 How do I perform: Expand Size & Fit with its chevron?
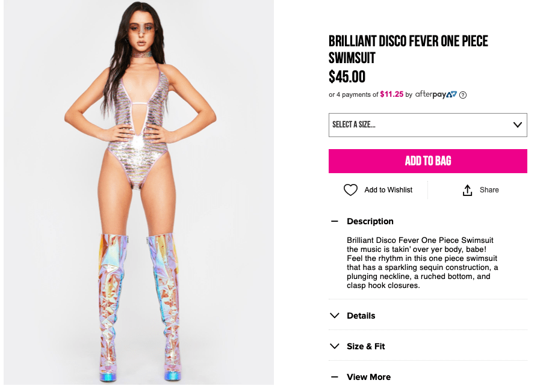click(x=335, y=346)
